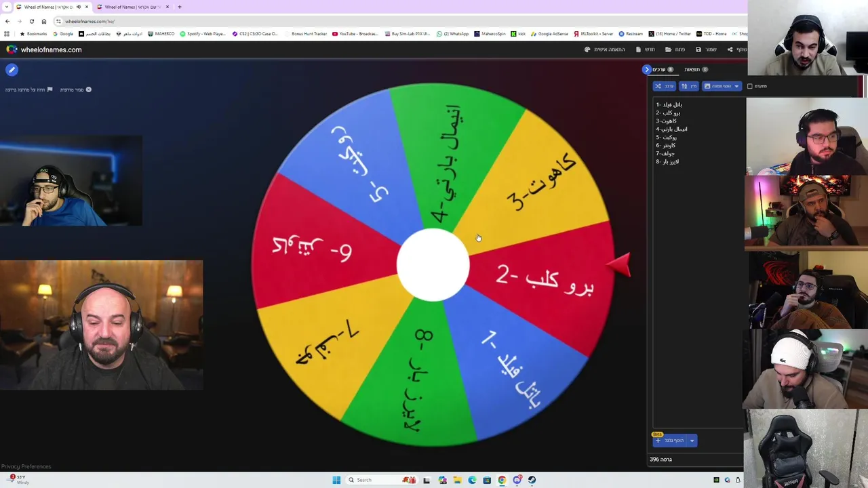Viewport: 868px width, 488px height.
Task: Expand arrow beside Add wheel button
Action: 692,441
